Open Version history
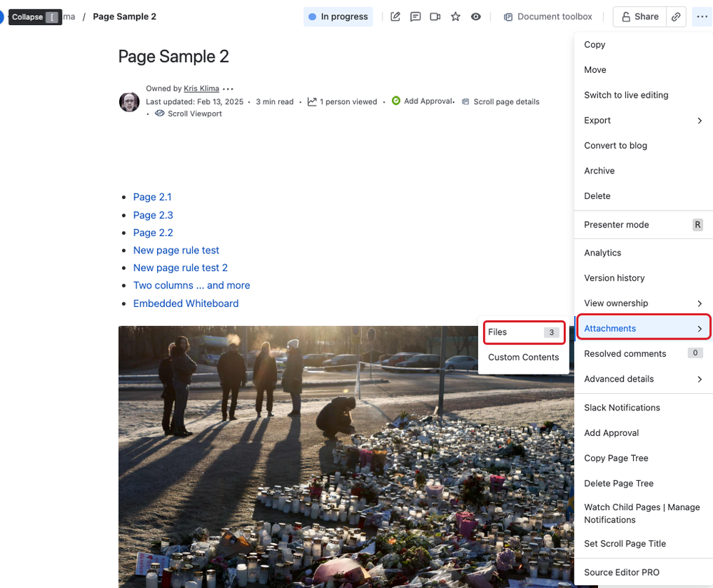This screenshot has height=588, width=713. [x=643, y=278]
